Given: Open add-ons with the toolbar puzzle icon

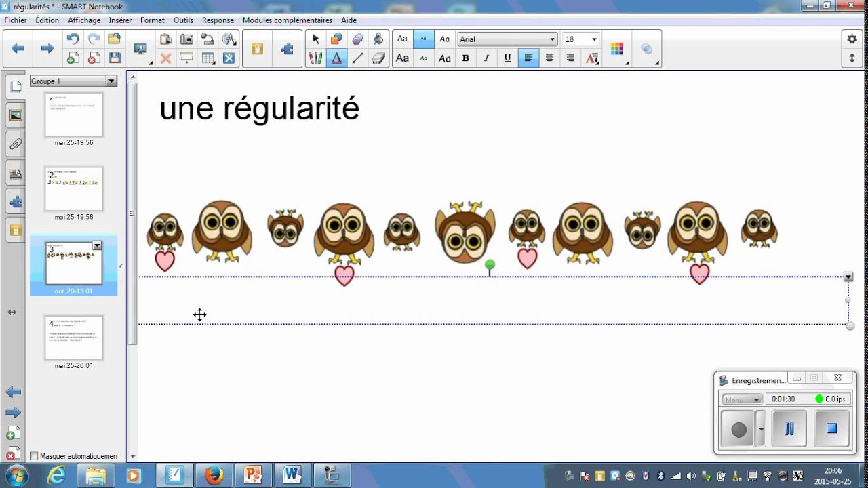Looking at the screenshot, I should click(287, 49).
